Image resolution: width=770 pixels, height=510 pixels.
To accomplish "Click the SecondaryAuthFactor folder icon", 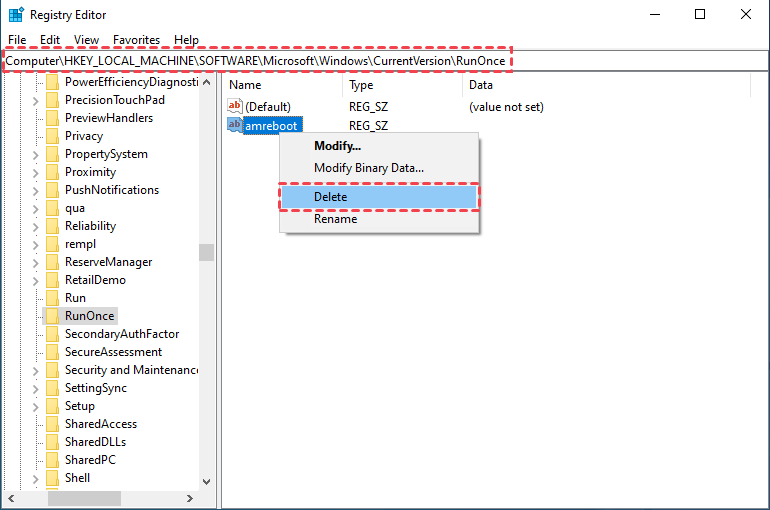I will coord(53,334).
